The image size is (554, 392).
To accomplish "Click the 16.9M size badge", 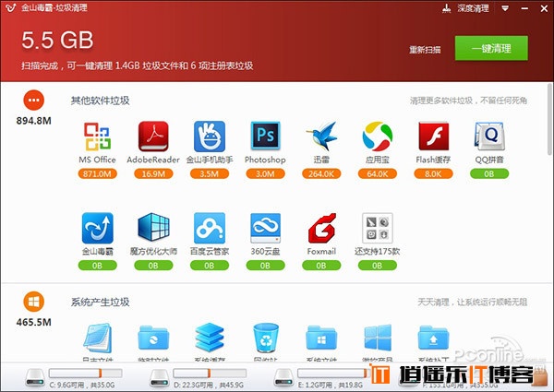I will coord(153,173).
